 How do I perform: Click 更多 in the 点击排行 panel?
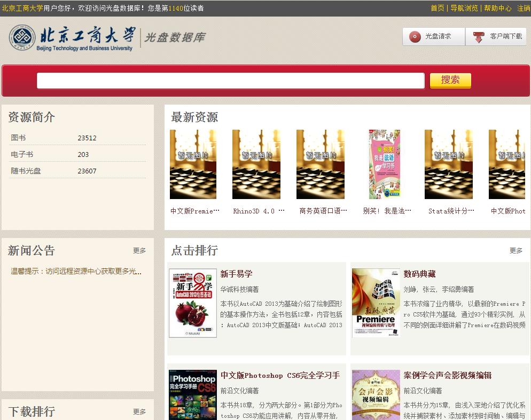click(x=516, y=250)
